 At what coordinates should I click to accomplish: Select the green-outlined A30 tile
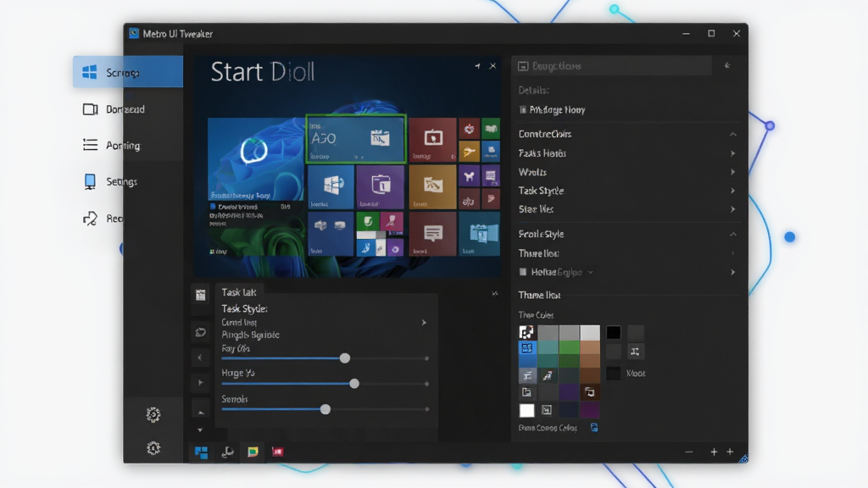(356, 139)
